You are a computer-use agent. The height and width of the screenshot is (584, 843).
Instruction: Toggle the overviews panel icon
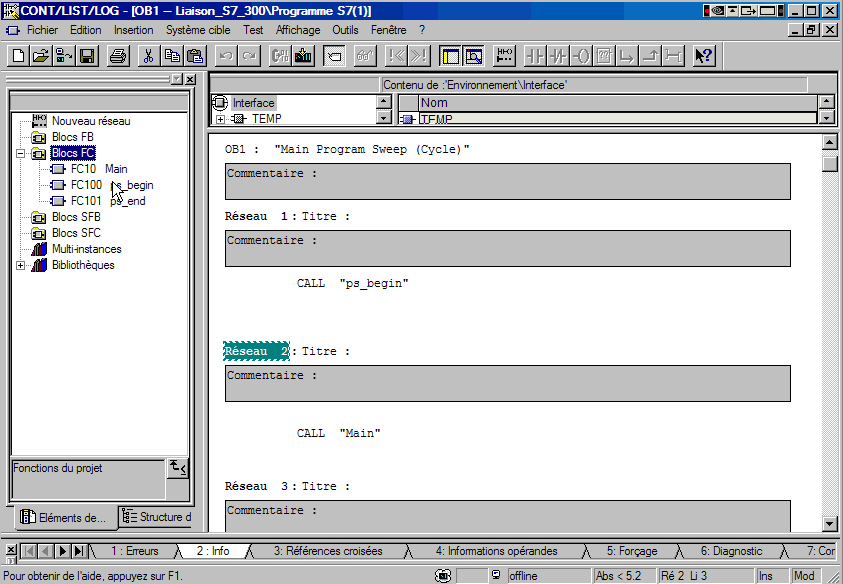(x=450, y=56)
